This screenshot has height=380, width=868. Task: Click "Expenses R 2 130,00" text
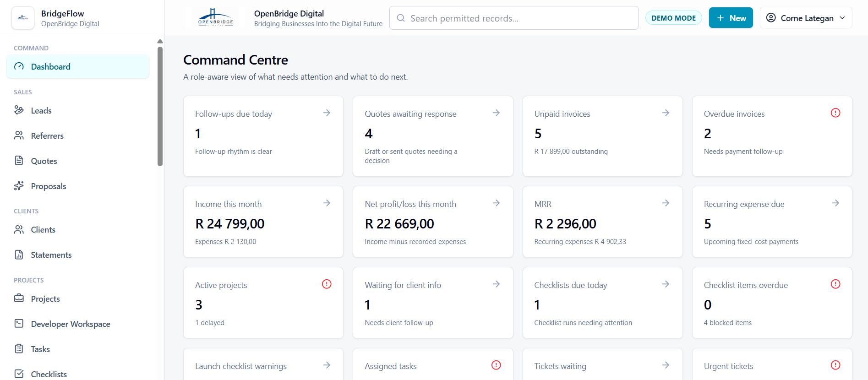click(x=225, y=242)
